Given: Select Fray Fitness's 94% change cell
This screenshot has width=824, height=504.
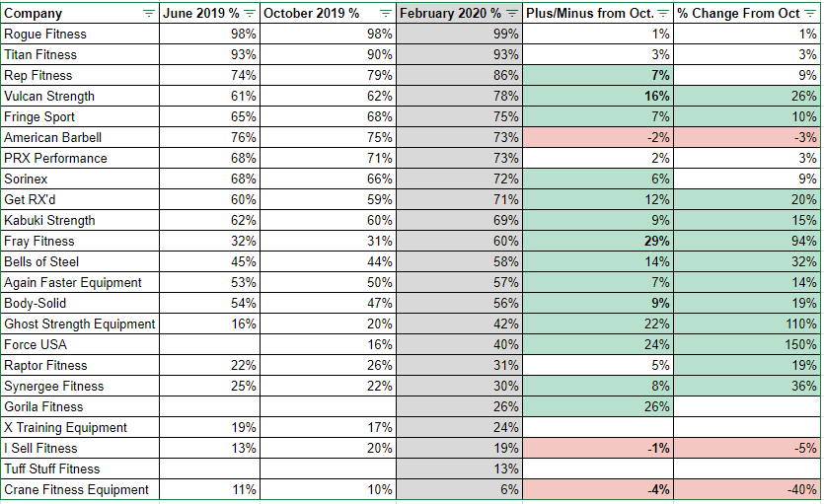Looking at the screenshot, I should point(804,241).
